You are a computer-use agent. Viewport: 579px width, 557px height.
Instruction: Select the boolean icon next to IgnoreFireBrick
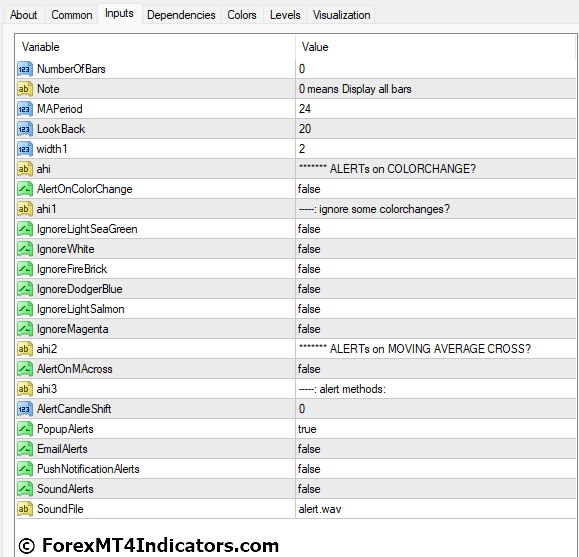pyautogui.click(x=25, y=269)
